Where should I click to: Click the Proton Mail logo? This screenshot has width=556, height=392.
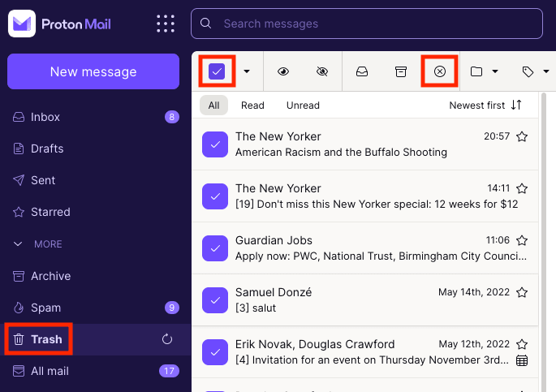pyautogui.click(x=59, y=24)
